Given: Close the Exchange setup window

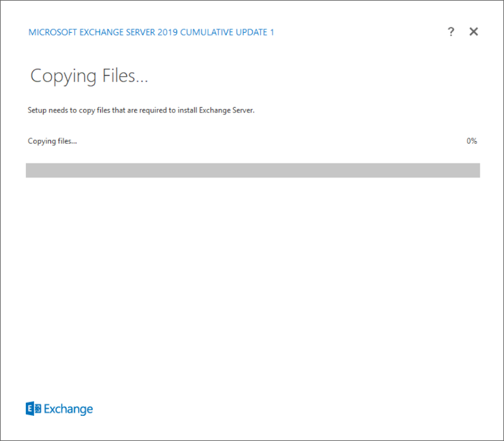Looking at the screenshot, I should [x=473, y=32].
